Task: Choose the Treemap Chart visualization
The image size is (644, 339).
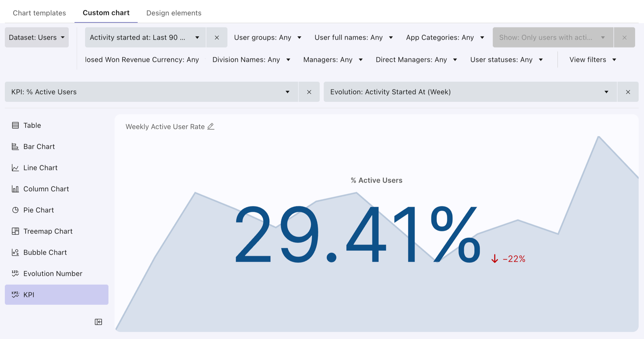Action: (x=57, y=231)
